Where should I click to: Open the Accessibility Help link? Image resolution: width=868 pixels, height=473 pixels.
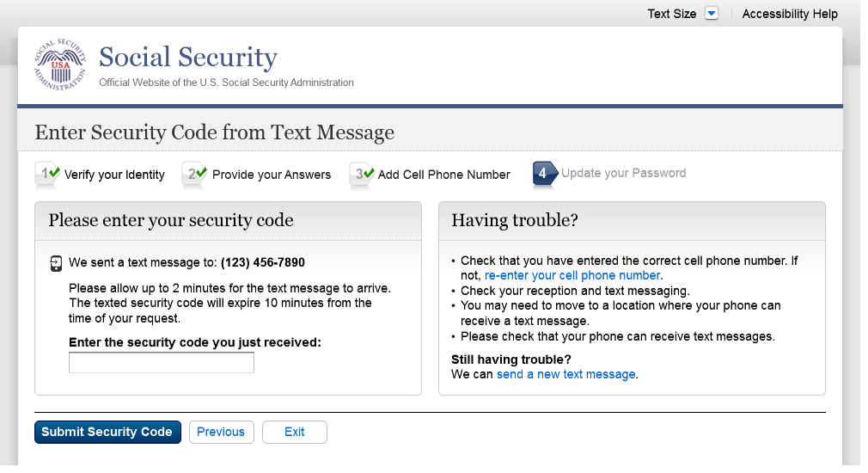coord(789,14)
